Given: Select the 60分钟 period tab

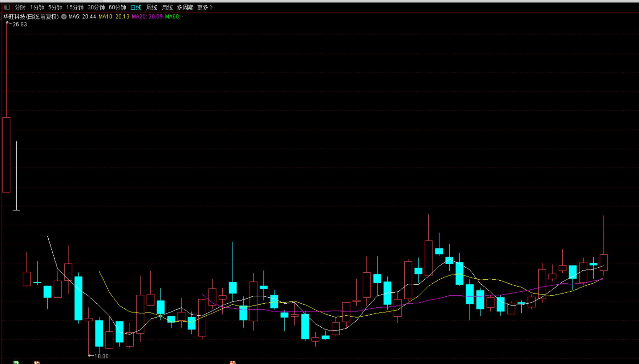Looking at the screenshot, I should [x=117, y=7].
